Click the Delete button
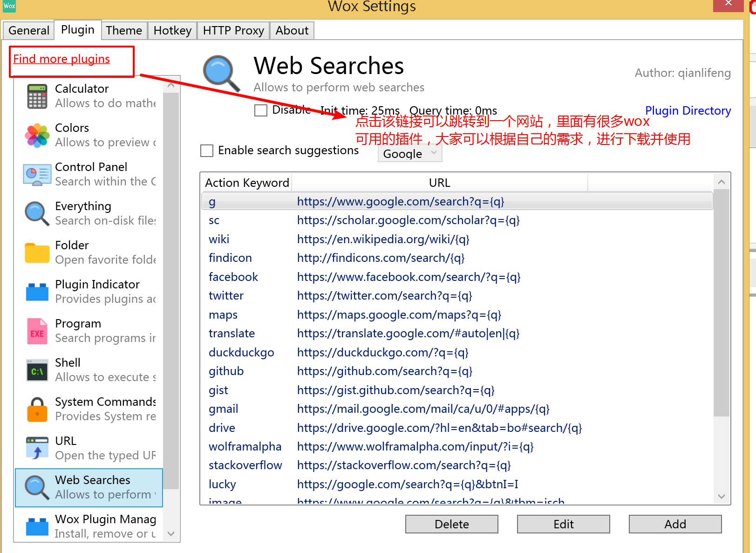This screenshot has width=756, height=553. click(x=452, y=524)
